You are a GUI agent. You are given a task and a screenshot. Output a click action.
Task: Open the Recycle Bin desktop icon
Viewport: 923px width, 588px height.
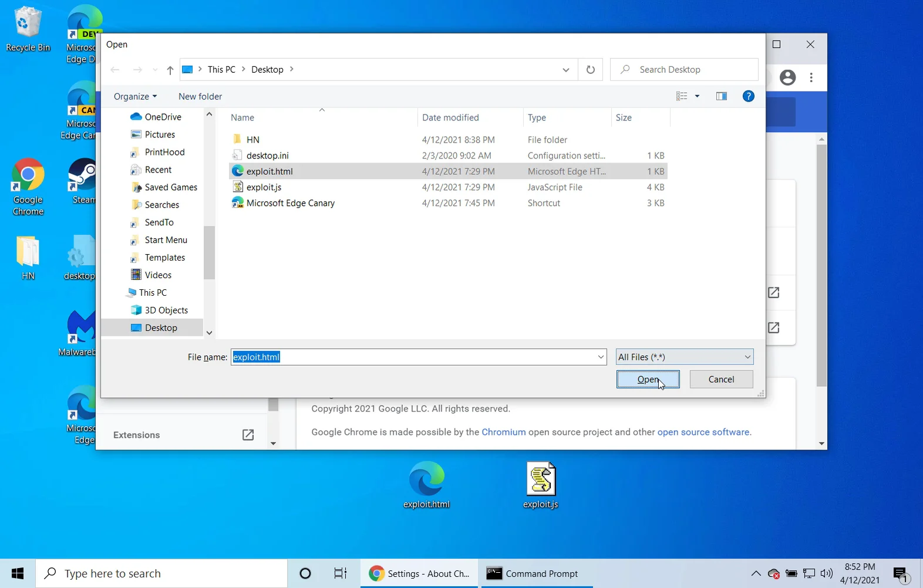[x=28, y=29]
